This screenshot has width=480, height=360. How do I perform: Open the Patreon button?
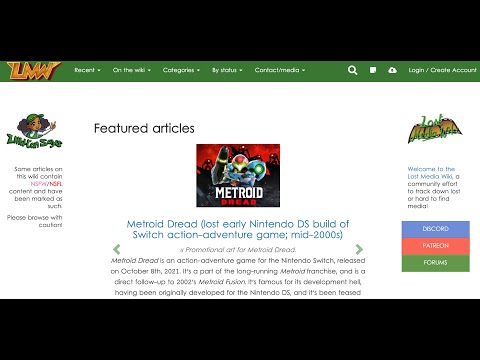click(435, 246)
